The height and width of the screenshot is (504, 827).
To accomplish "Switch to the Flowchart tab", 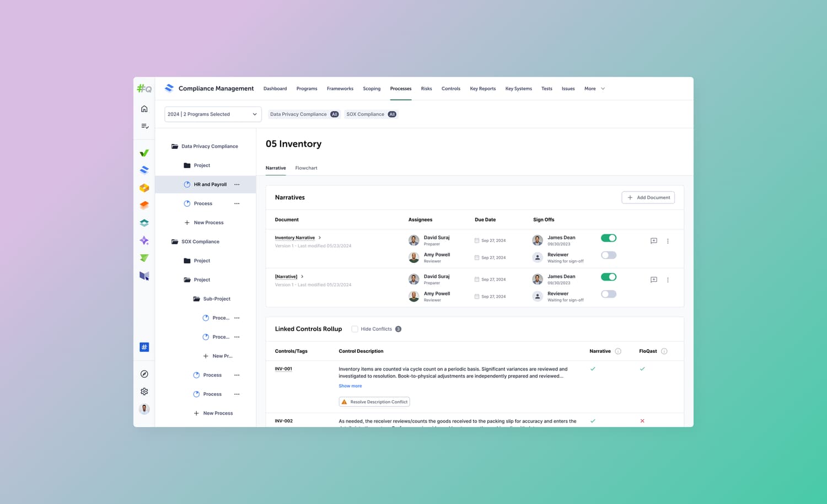I will point(306,168).
